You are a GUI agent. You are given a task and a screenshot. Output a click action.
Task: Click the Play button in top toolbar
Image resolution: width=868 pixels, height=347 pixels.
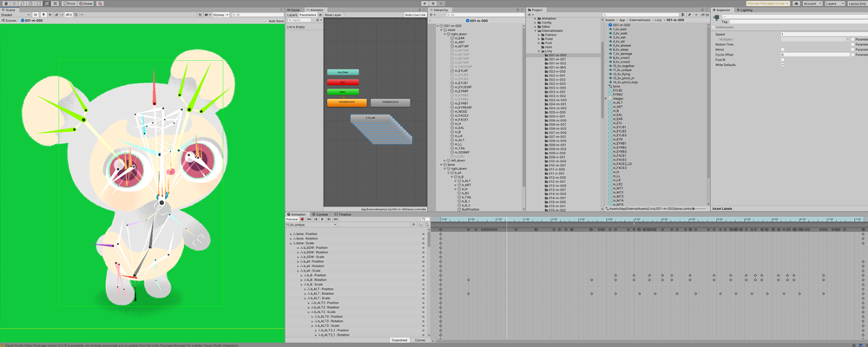tap(424, 3)
